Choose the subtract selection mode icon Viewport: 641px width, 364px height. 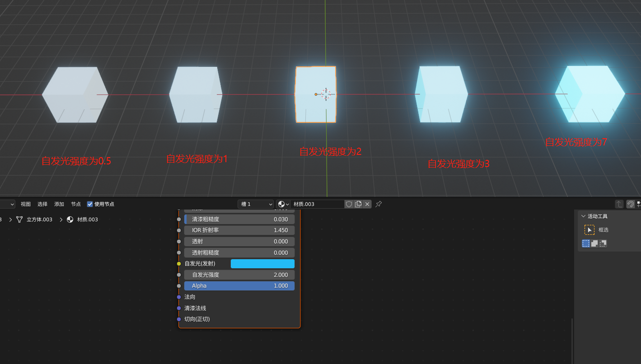pos(603,243)
